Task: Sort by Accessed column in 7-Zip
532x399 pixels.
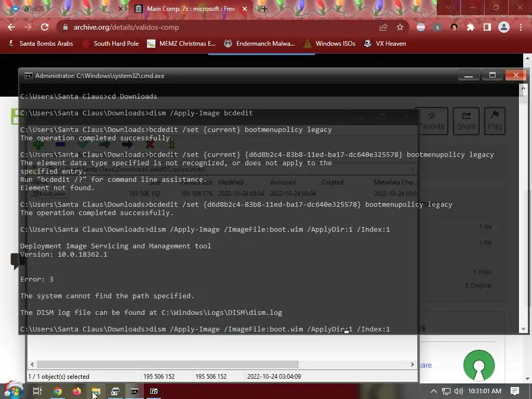Action: (x=283, y=182)
